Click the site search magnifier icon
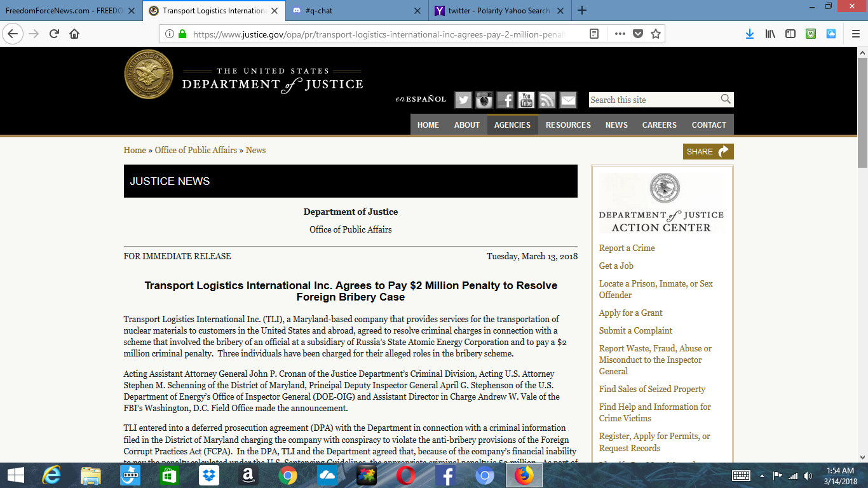Image resolution: width=868 pixels, height=488 pixels. coord(726,99)
